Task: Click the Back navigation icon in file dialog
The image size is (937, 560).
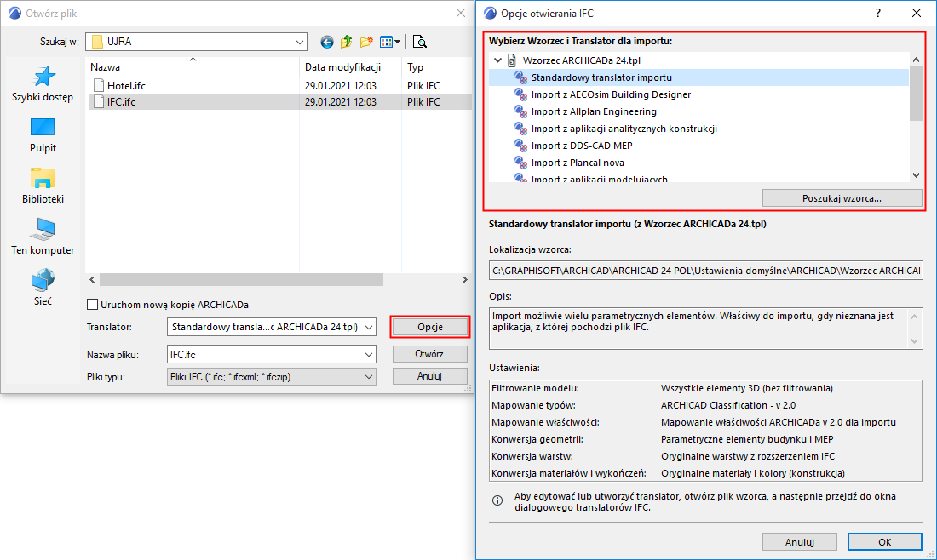Action: [x=327, y=42]
